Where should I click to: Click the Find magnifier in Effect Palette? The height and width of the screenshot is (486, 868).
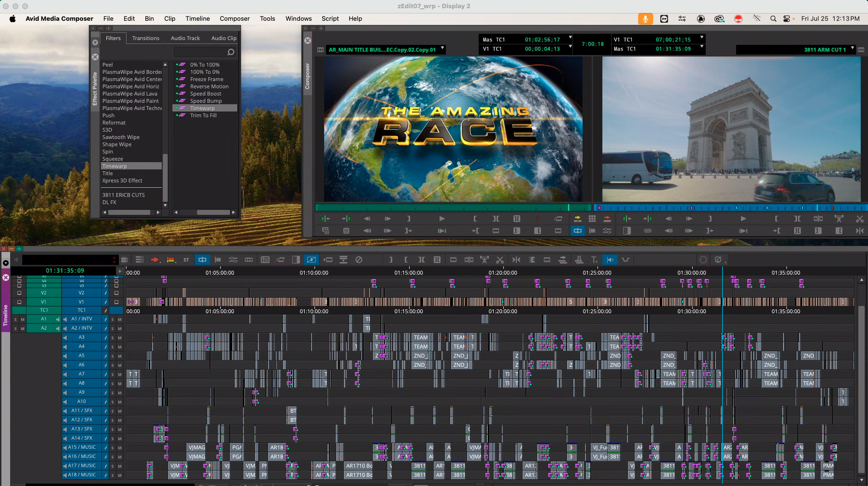pos(231,52)
